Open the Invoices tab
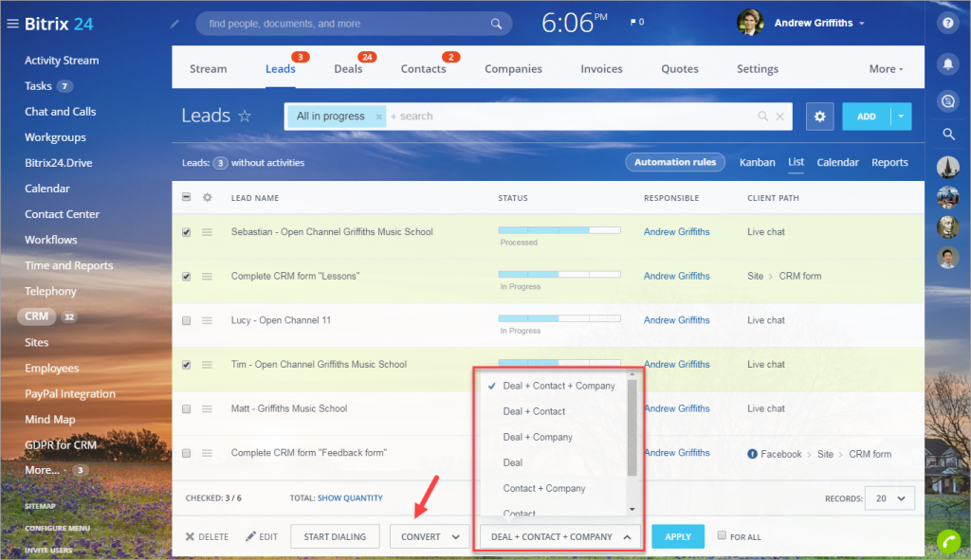Viewport: 971px width, 560px height. [x=601, y=69]
